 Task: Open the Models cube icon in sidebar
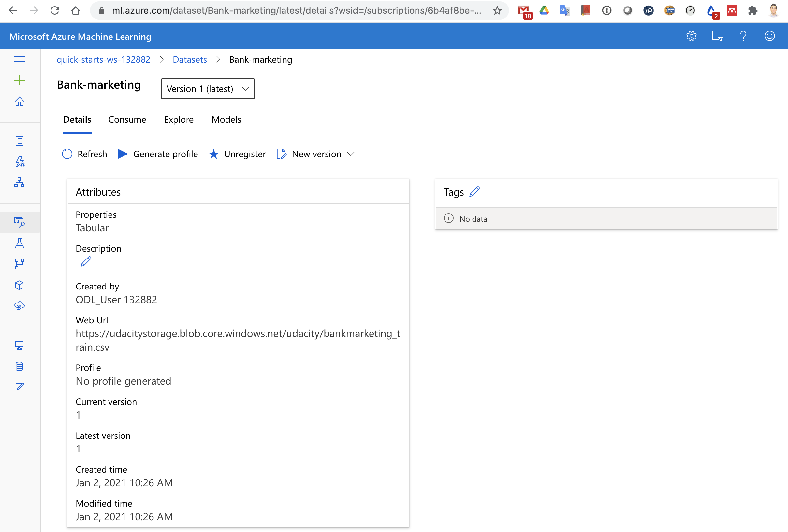19,285
